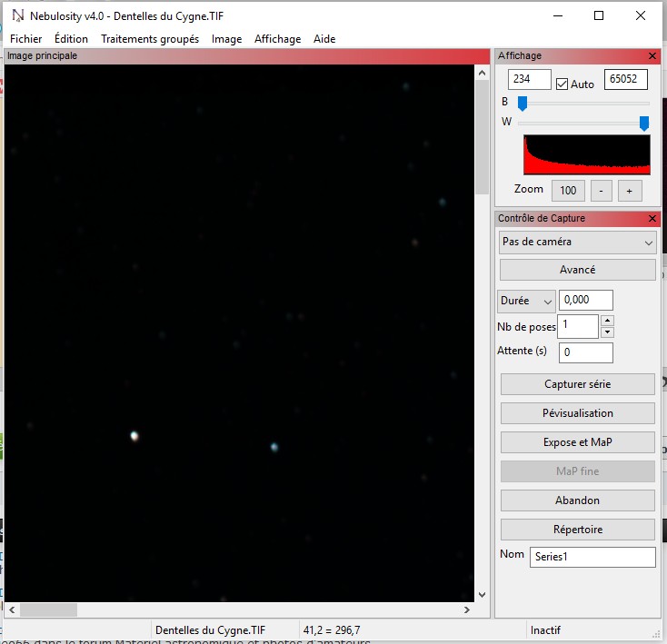The image size is (667, 644).
Task: Open the Aide menu
Action: (x=324, y=39)
